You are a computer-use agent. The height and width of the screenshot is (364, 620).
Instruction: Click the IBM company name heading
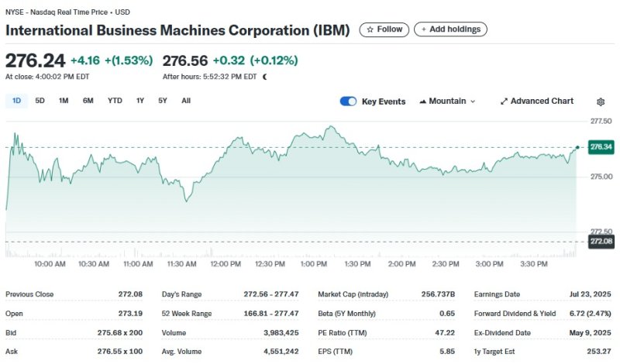(177, 30)
